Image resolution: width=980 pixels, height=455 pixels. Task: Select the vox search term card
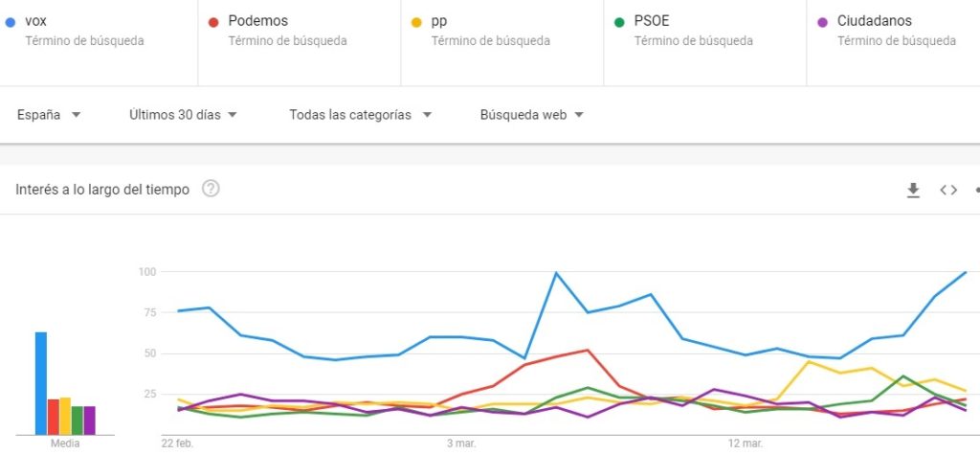pos(96,31)
